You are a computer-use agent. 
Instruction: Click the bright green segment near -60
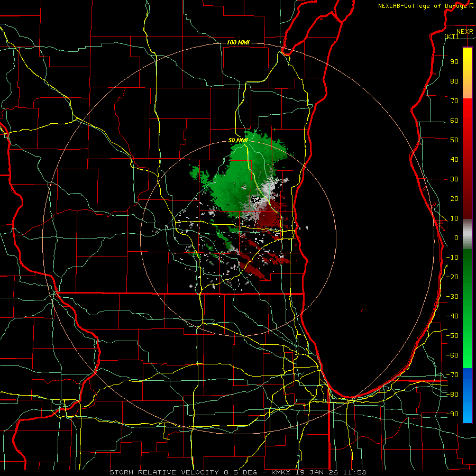point(467,355)
